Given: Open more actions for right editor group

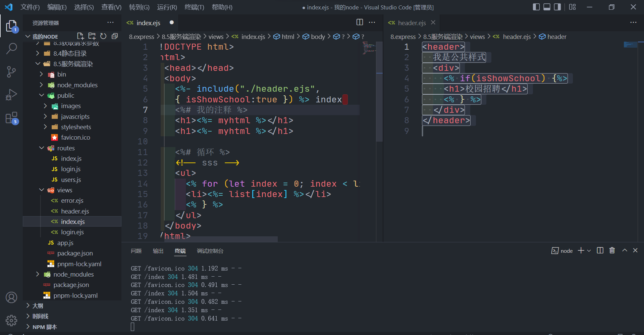Looking at the screenshot, I should click(x=633, y=22).
